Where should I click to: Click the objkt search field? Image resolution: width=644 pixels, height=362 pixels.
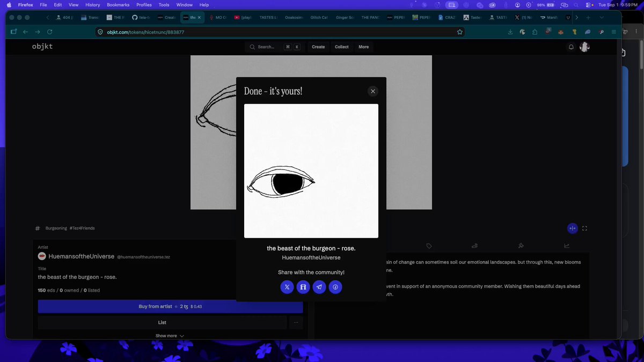275,47
